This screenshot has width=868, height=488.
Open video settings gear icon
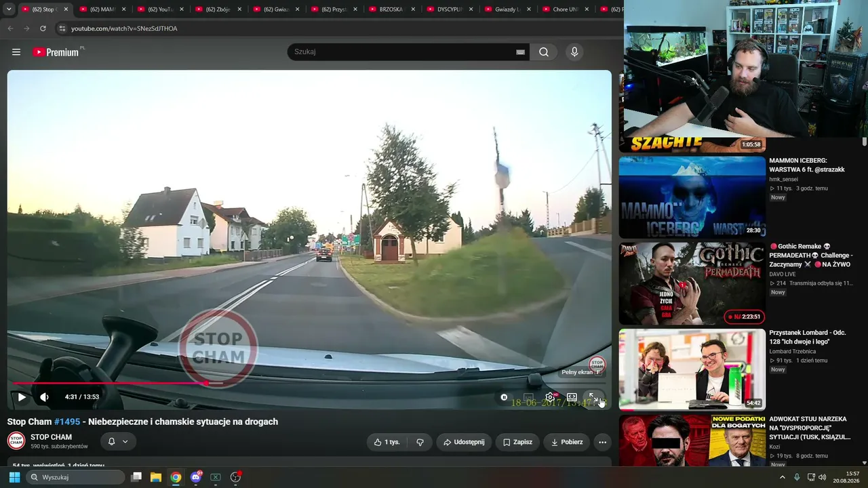tap(550, 397)
